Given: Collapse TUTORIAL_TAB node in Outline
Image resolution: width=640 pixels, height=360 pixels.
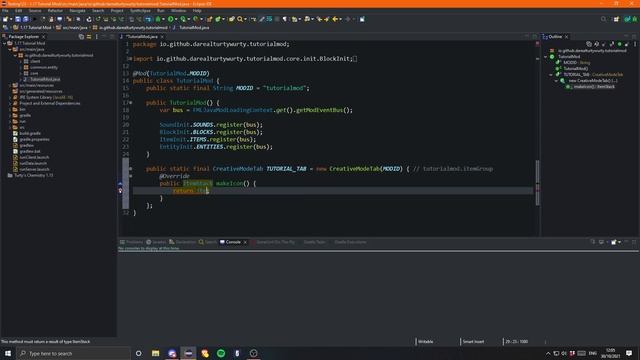Looking at the screenshot, I should click(x=551, y=75).
